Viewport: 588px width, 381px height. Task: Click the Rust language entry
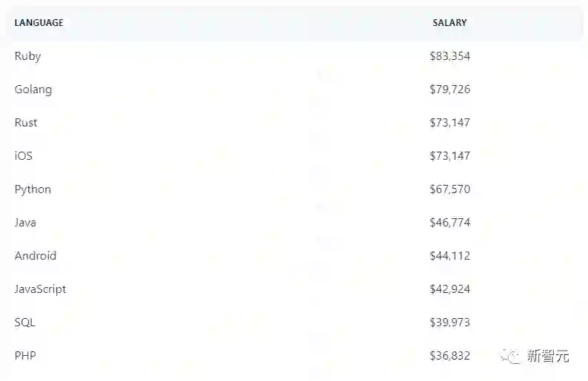coord(26,123)
